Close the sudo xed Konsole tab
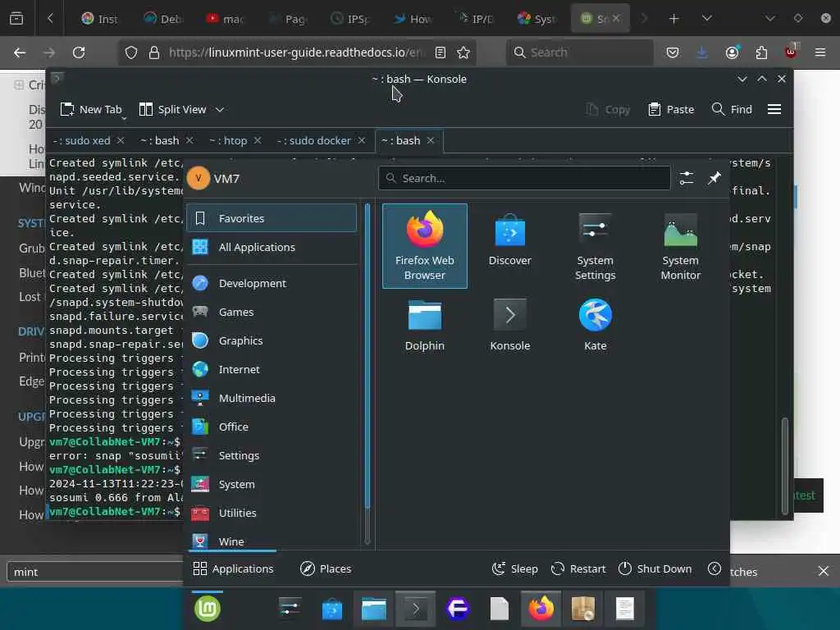Viewport: 840px width, 630px height. pos(121,140)
